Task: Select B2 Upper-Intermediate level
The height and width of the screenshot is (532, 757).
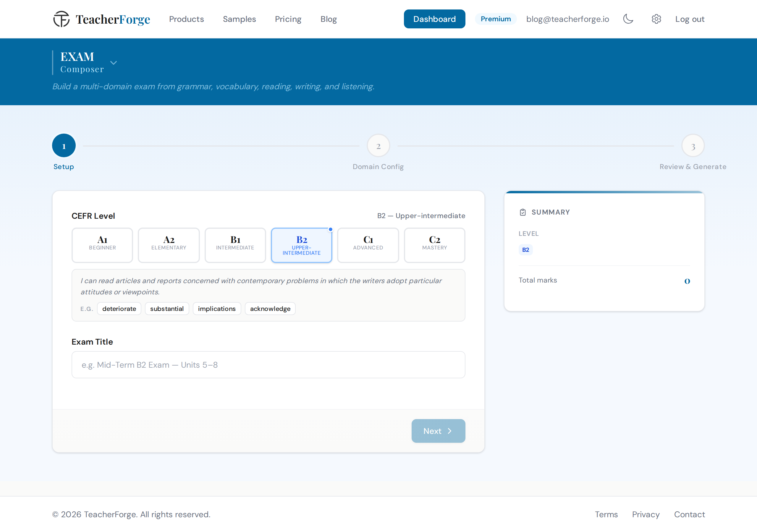Action: click(301, 245)
